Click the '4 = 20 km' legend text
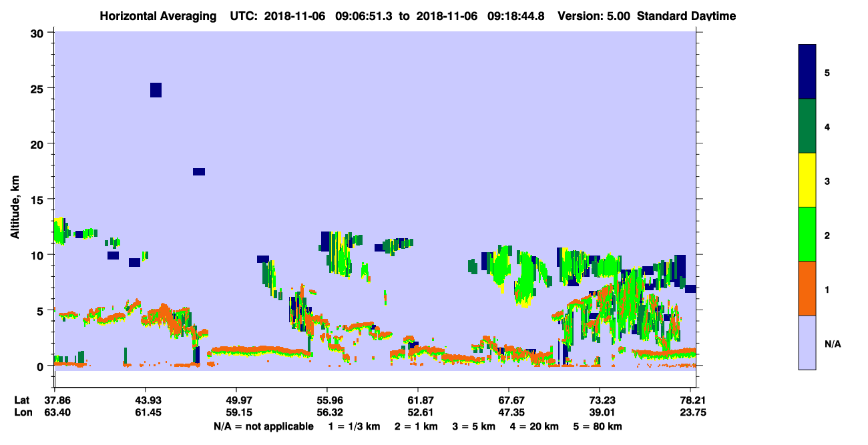868x445 pixels. 535,426
